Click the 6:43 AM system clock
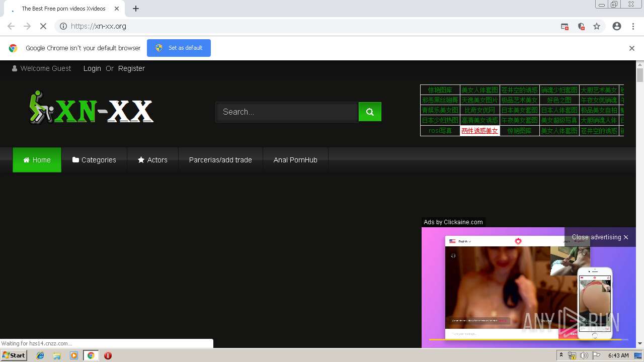The image size is (644, 362). click(x=618, y=355)
